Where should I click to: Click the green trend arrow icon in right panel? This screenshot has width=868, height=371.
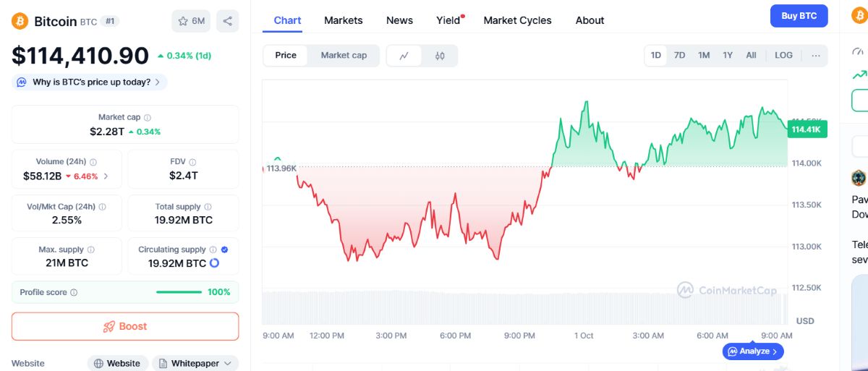click(859, 74)
